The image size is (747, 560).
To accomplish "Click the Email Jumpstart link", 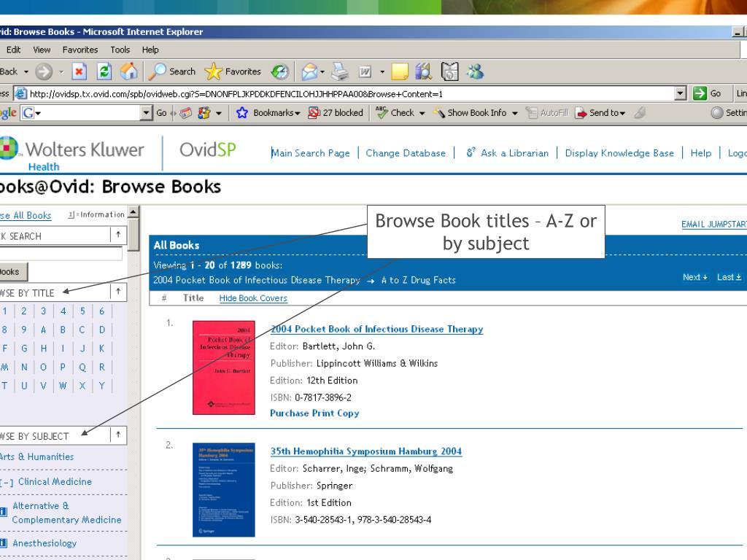I will tap(714, 225).
